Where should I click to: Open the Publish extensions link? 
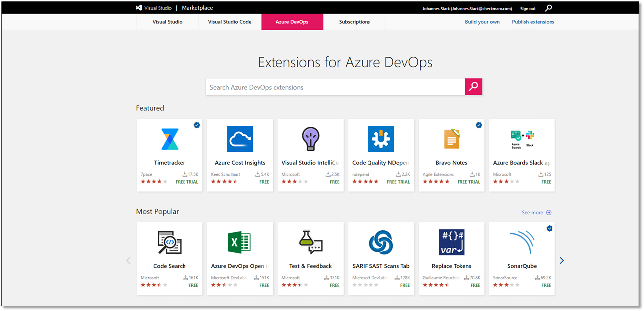533,22
